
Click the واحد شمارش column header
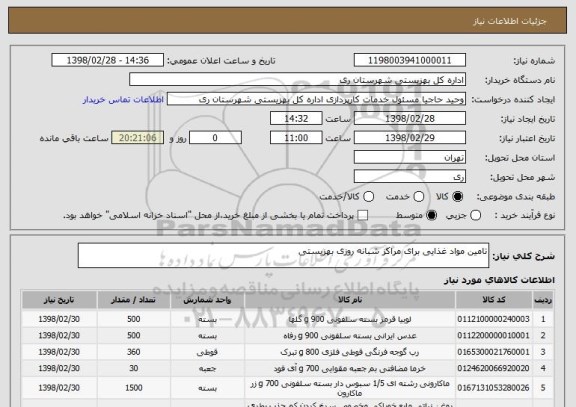207,300
